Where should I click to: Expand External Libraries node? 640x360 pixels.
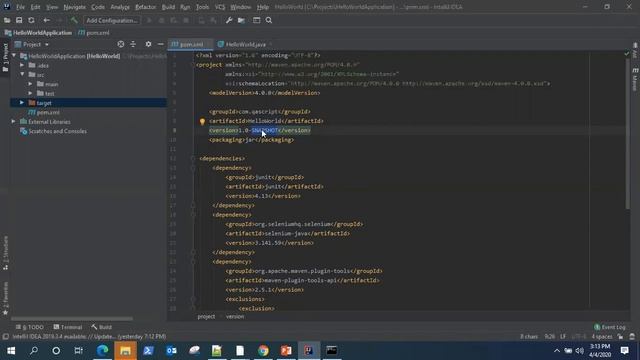coord(13,122)
